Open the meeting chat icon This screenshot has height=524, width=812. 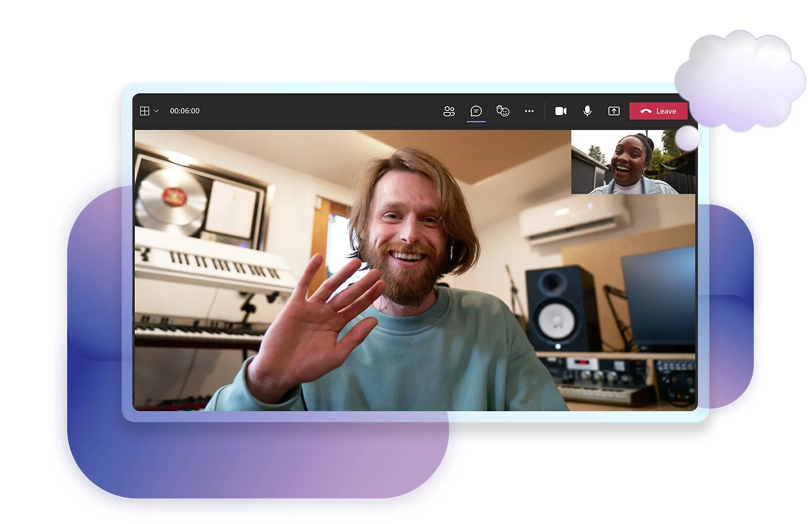pos(476,111)
